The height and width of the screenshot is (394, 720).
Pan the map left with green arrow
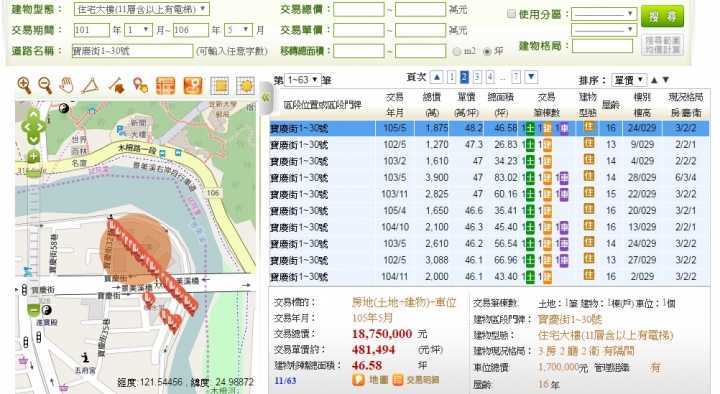tap(26, 127)
